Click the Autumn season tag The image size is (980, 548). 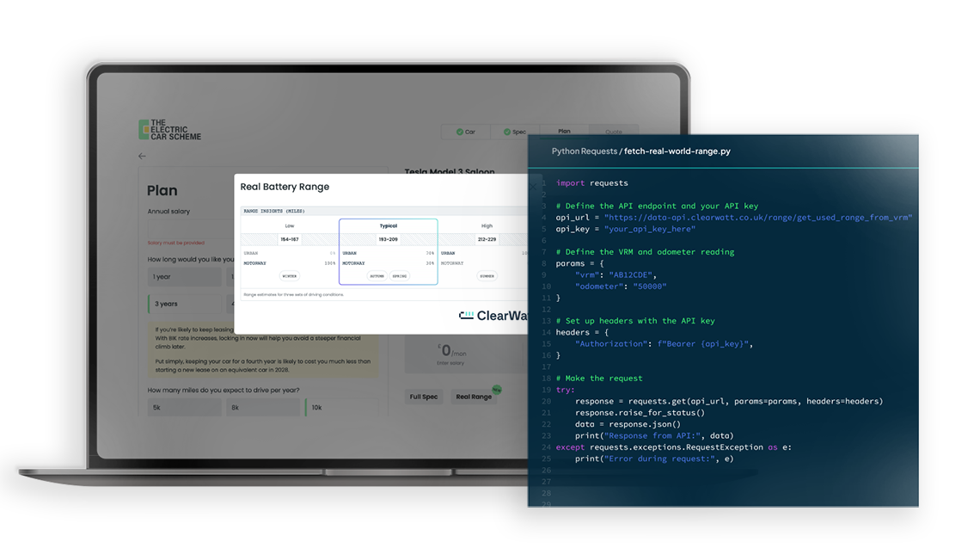pos(377,276)
